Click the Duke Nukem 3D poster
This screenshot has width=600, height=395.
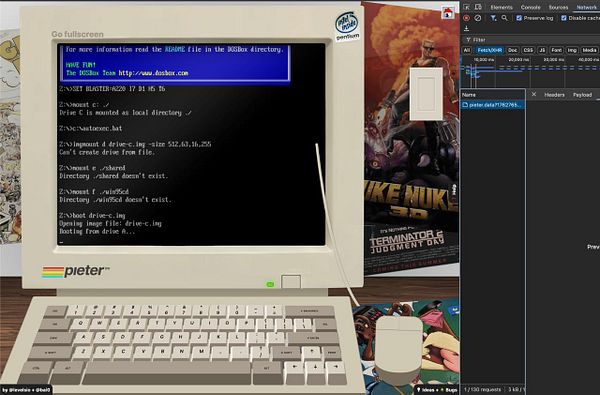[411, 115]
